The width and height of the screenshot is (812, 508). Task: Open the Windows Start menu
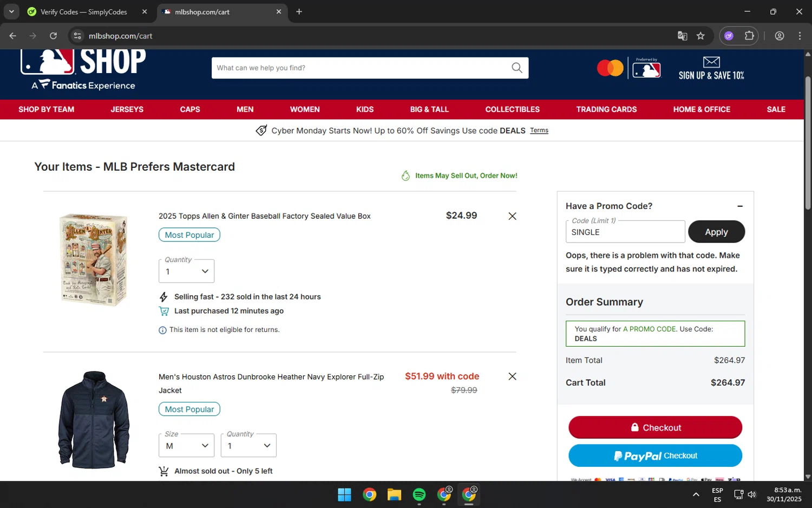[344, 494]
